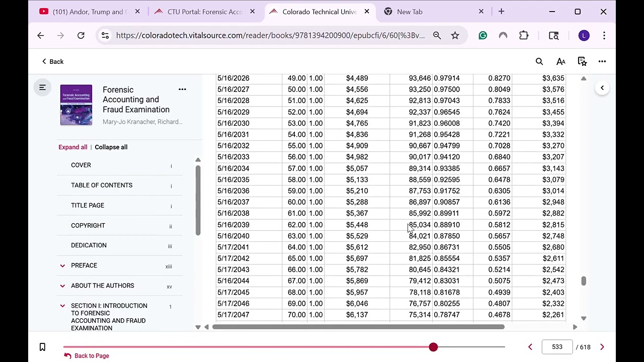Open a new browser tab
Viewport: 644px width, 362px height.
pos(501,12)
